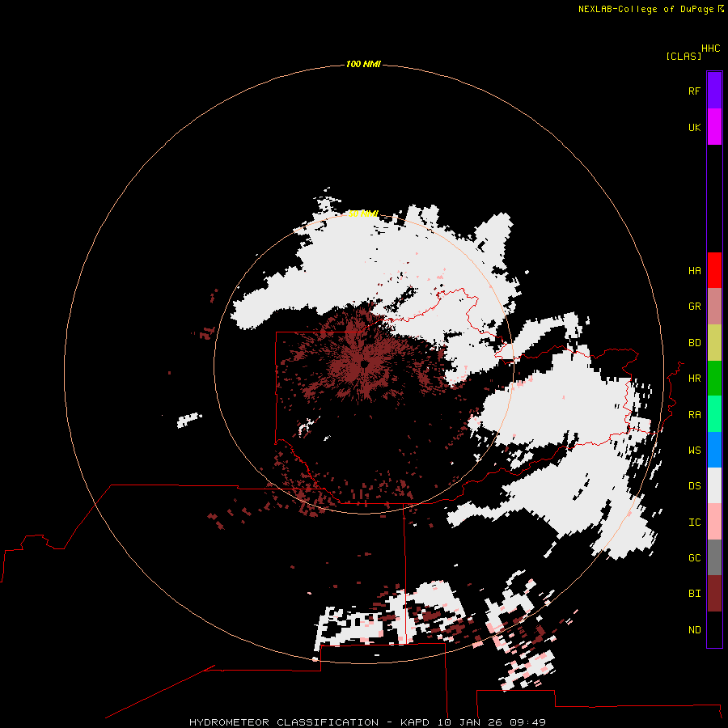
Task: Click the red HA legend swatch
Action: [x=714, y=270]
